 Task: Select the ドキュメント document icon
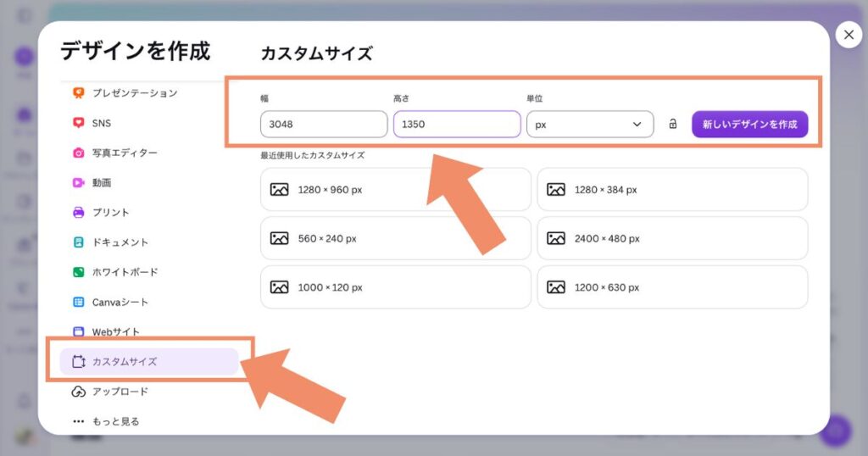[79, 242]
